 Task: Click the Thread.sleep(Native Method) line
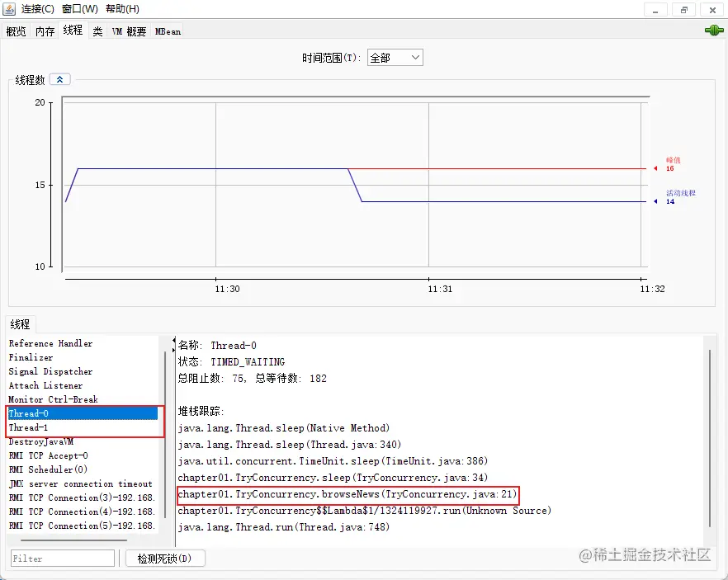pyautogui.click(x=284, y=428)
